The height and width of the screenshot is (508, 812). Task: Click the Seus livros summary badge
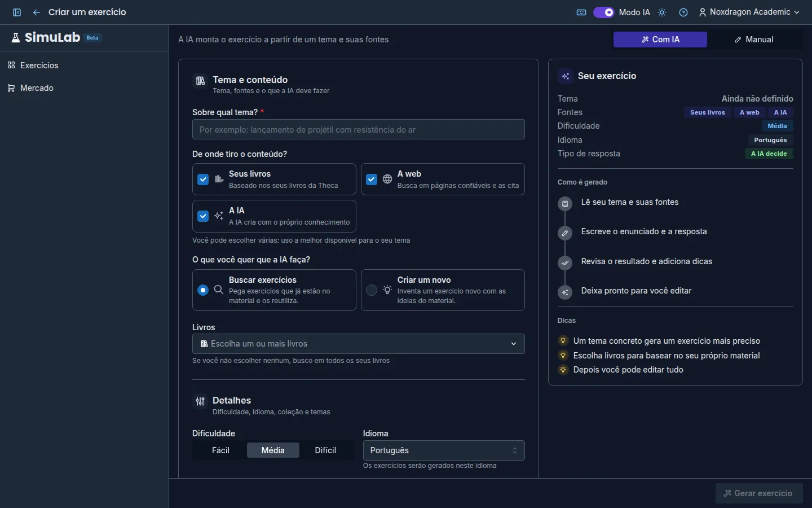click(708, 112)
